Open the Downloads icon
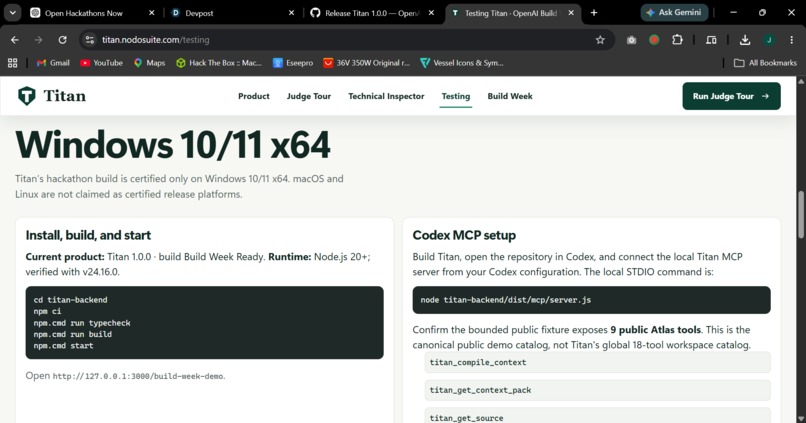Viewport: 806px width, 423px height. (x=745, y=40)
